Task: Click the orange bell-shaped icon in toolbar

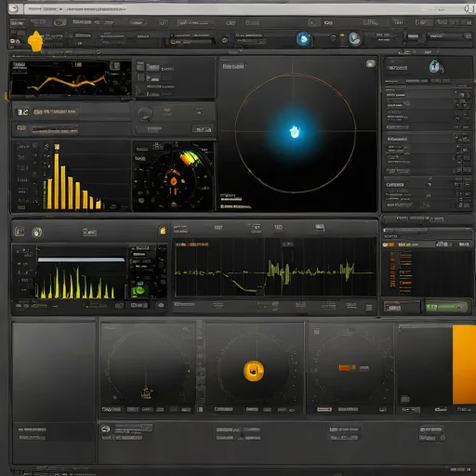Action: [35, 41]
